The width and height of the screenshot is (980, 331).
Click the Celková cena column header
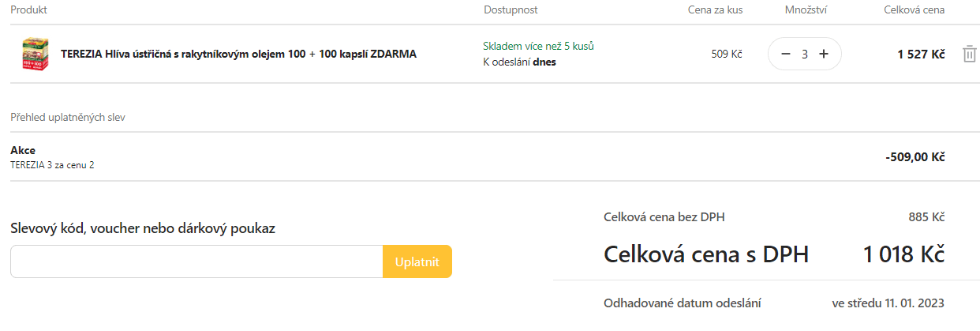coord(915,10)
